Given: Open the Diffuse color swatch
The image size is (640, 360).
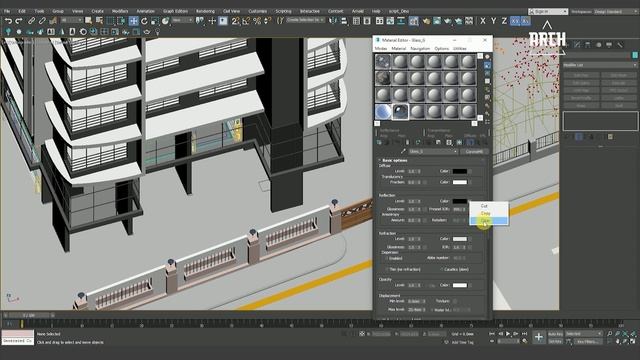Looking at the screenshot, I should click(460, 171).
